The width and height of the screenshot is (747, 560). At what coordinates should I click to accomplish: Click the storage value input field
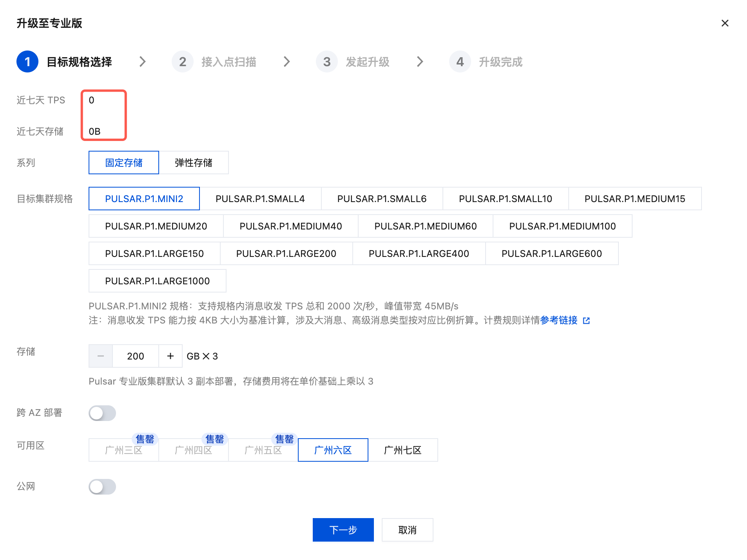pos(136,356)
